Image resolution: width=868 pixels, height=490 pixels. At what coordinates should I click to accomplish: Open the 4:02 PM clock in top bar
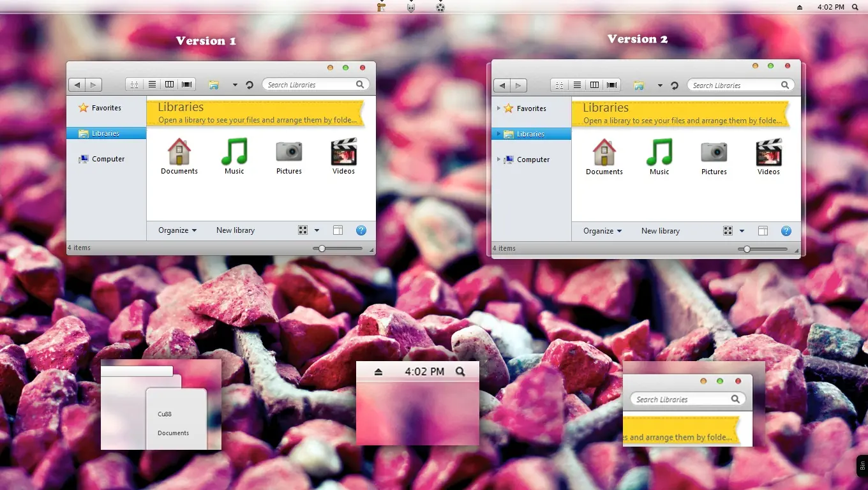[x=830, y=7]
